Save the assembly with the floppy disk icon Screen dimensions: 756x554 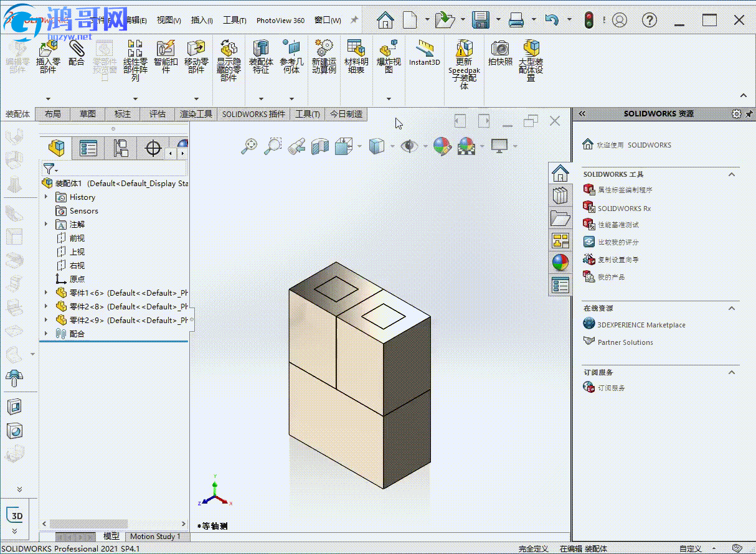click(480, 20)
